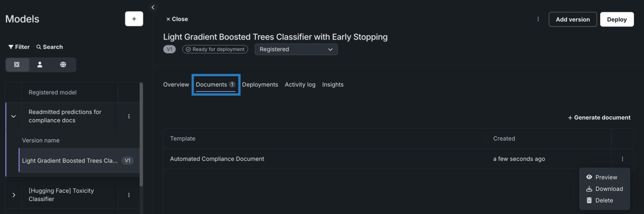The width and height of the screenshot is (644, 214).
Task: Open row actions for Automated Compliance Document
Action: pyautogui.click(x=623, y=159)
